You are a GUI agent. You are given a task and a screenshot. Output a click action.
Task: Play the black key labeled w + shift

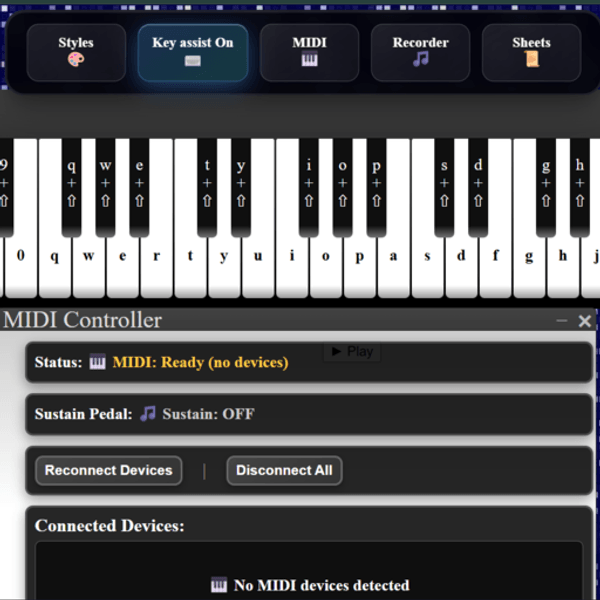105,188
